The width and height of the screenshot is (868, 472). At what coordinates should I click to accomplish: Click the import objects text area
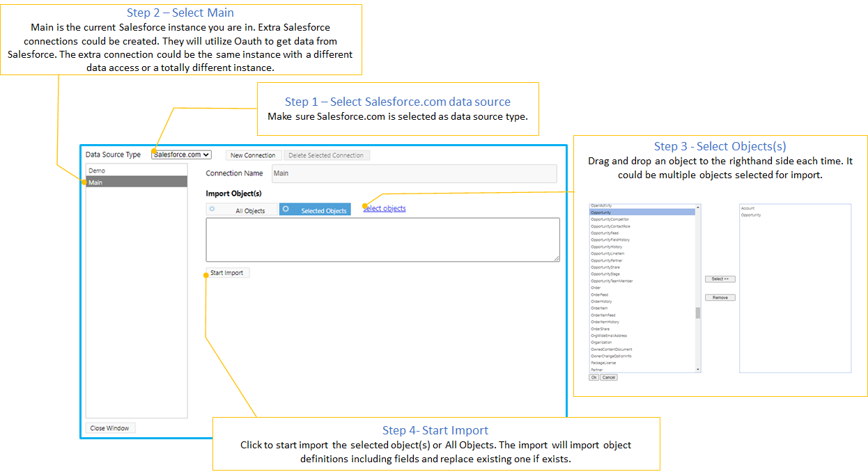tap(382, 239)
